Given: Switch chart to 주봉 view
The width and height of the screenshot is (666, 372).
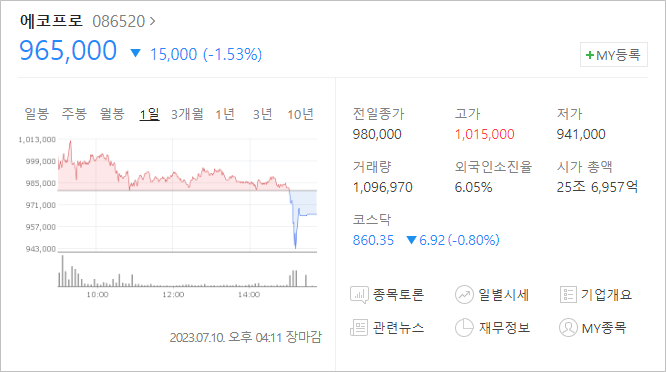Looking at the screenshot, I should point(74,114).
